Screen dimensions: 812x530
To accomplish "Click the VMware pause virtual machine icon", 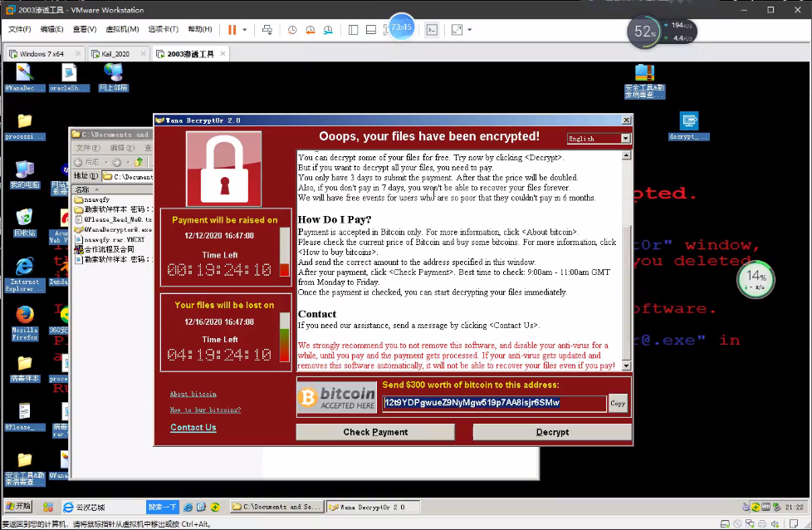I will (232, 30).
